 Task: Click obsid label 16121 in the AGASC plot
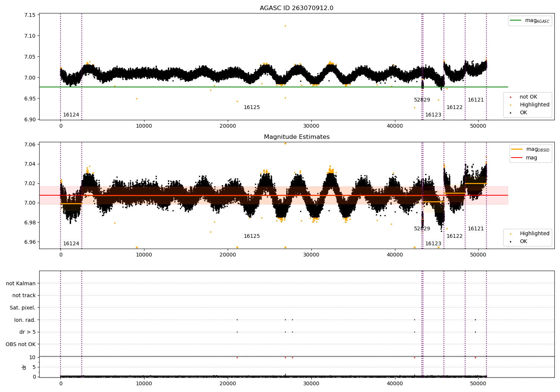pos(476,100)
